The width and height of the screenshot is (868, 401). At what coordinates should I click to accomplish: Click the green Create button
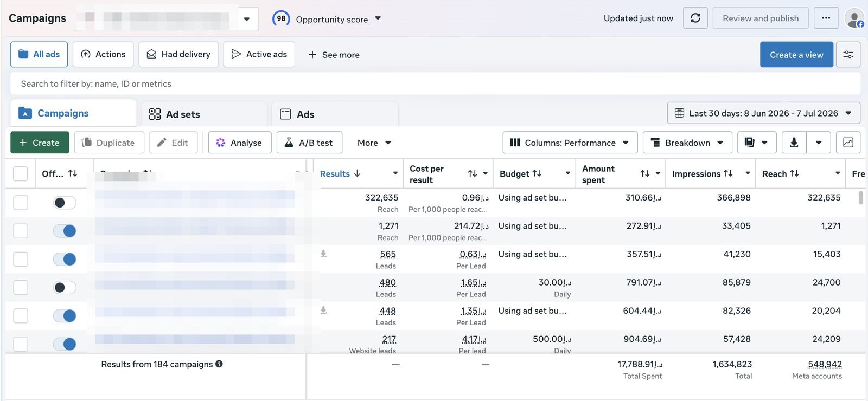[x=40, y=143]
